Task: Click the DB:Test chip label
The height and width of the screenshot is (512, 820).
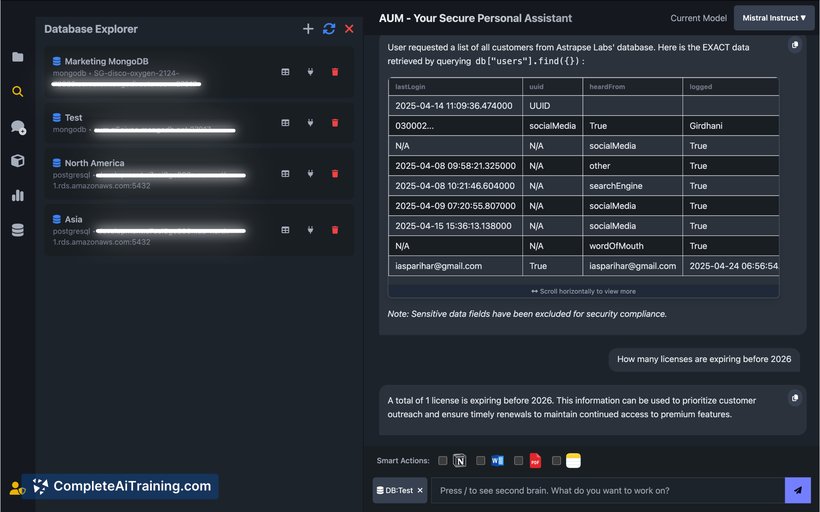Action: (x=399, y=491)
